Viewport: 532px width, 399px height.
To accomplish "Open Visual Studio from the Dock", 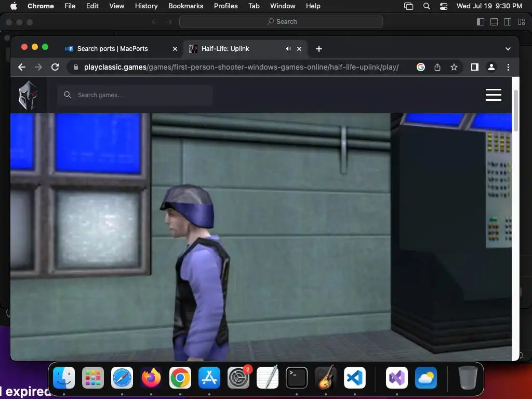I will 396,377.
